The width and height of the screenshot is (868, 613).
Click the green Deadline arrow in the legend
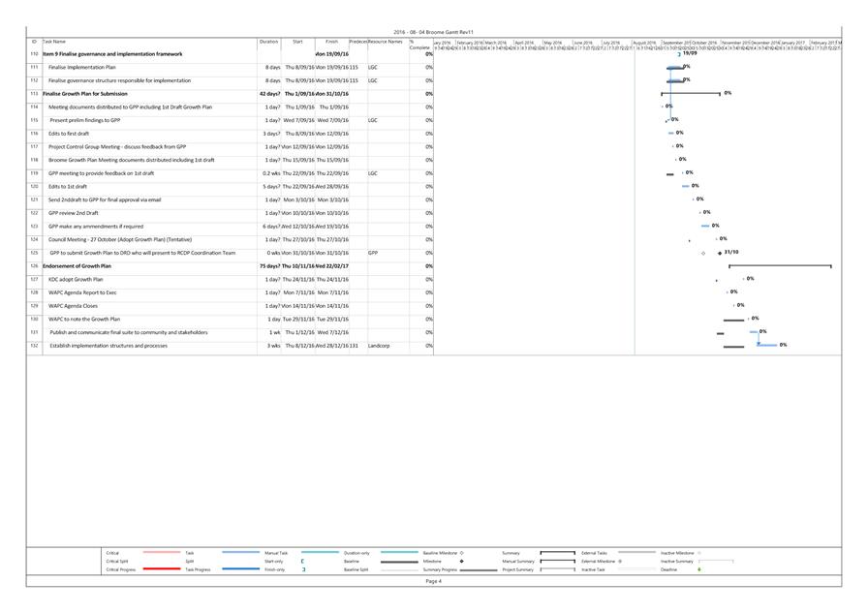pos(699,569)
